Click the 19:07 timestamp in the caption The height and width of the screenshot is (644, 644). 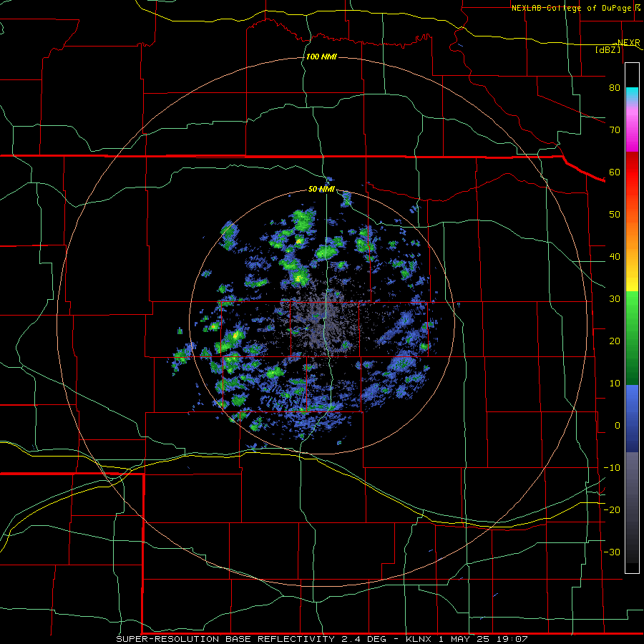point(513,639)
